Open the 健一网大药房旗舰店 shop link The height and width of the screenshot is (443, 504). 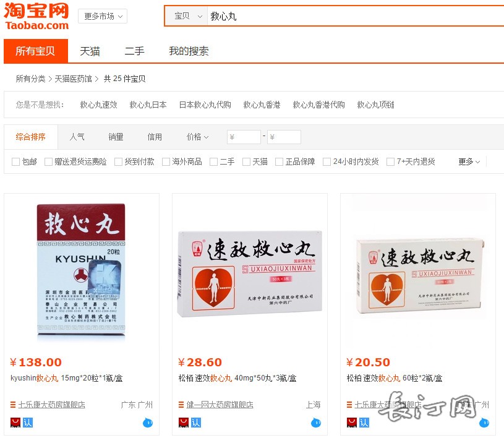(x=220, y=405)
